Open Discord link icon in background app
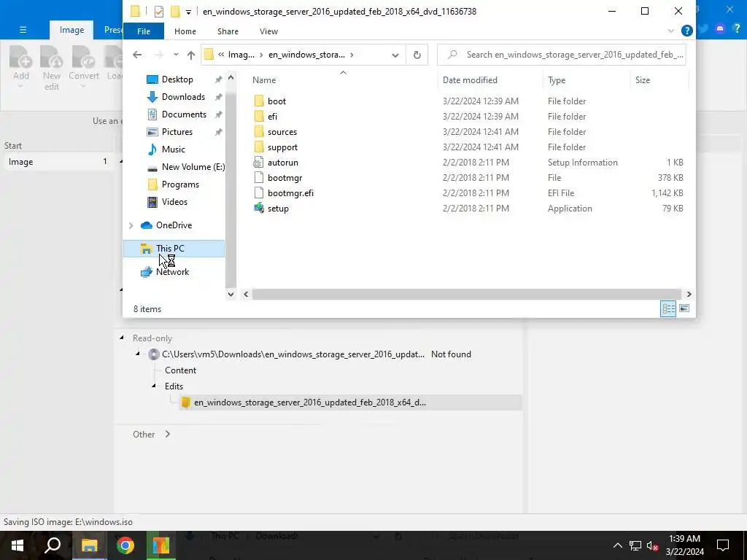 point(720,29)
